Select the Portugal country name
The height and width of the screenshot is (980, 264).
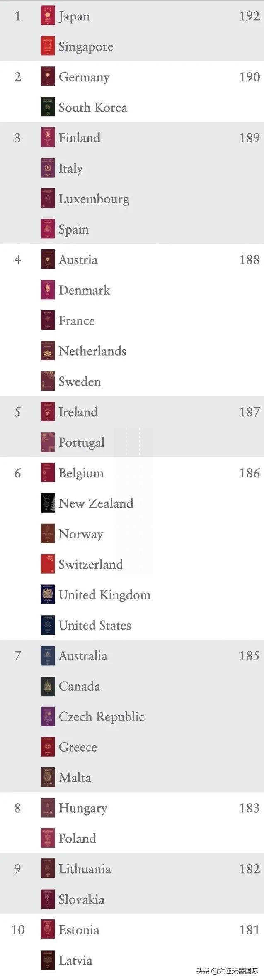(81, 442)
